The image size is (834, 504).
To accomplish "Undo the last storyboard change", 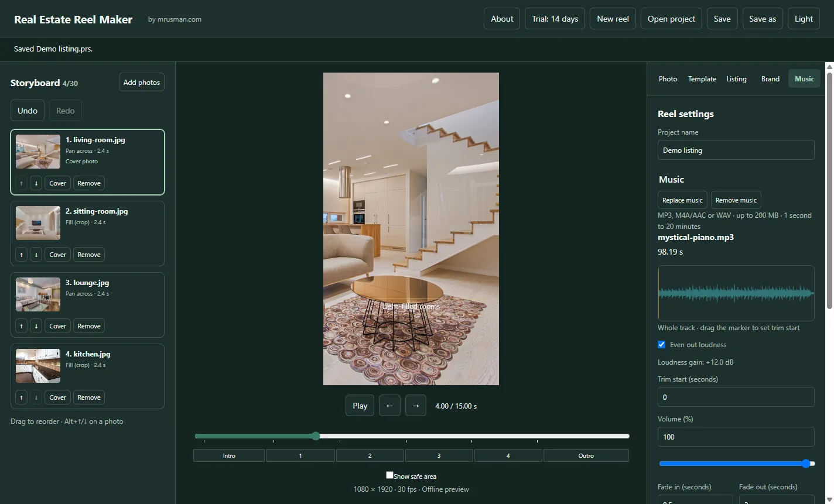I will (28, 111).
